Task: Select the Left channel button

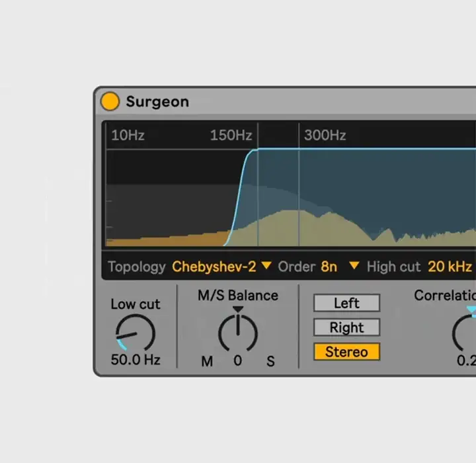Action: [346, 303]
